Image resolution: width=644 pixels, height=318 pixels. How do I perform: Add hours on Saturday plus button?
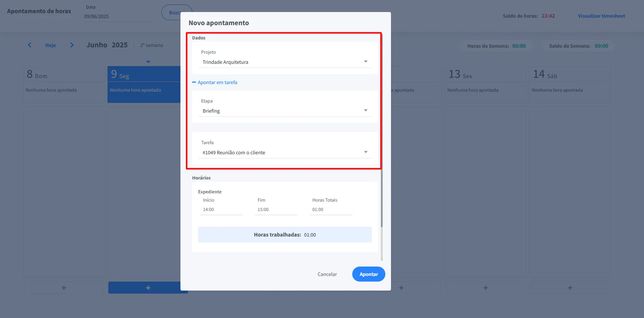(570, 288)
